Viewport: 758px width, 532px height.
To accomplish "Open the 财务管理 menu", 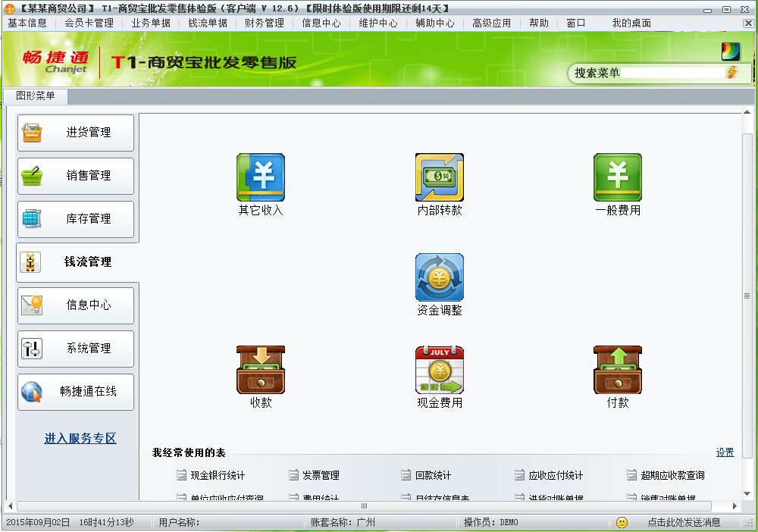I will tap(265, 23).
